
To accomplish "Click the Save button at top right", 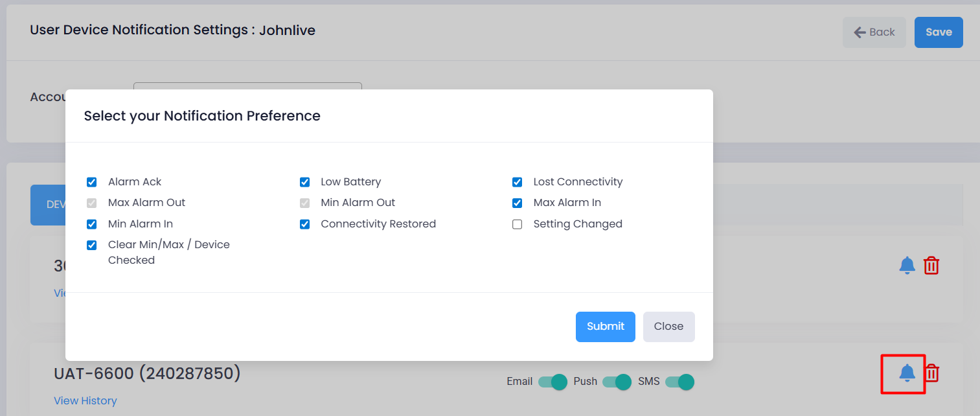I will (x=939, y=32).
